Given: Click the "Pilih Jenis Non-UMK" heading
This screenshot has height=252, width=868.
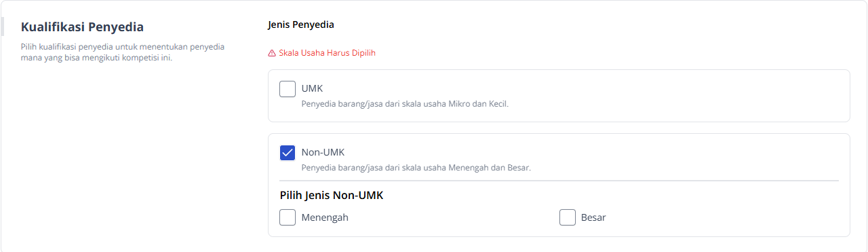Looking at the screenshot, I should [x=332, y=196].
